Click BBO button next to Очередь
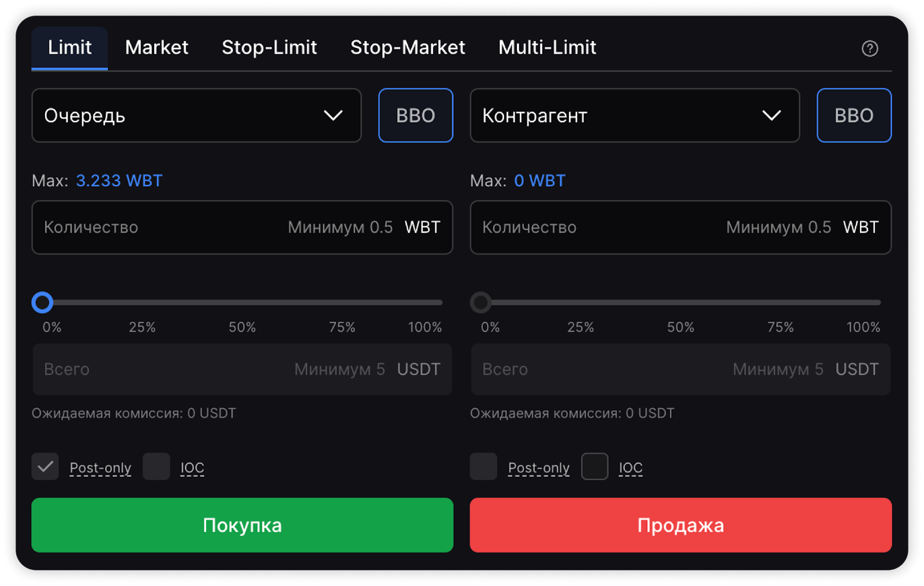This screenshot has width=924, height=586. point(415,115)
